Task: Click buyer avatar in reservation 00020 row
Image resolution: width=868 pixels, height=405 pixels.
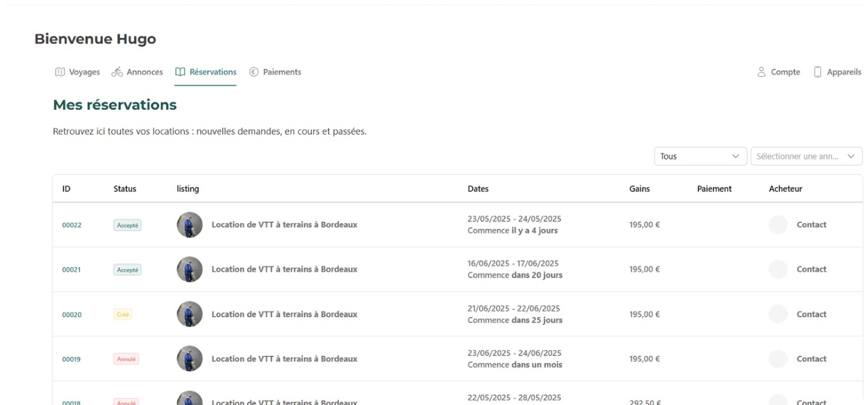Action: pyautogui.click(x=778, y=314)
